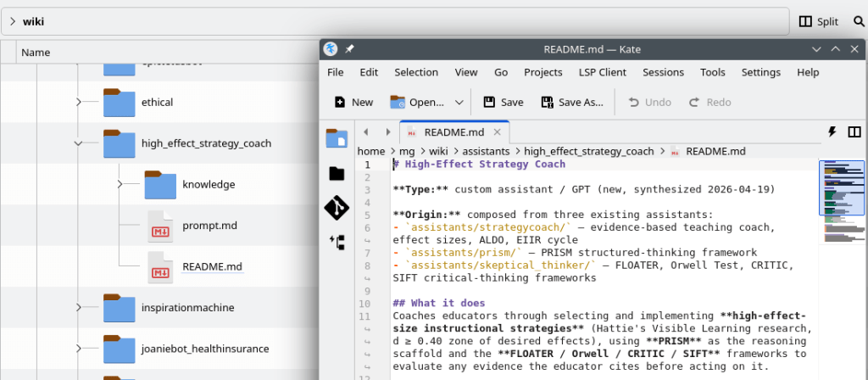The image size is (868, 380).
Task: Open the Documents panel in Kate sidebar
Action: [x=337, y=138]
